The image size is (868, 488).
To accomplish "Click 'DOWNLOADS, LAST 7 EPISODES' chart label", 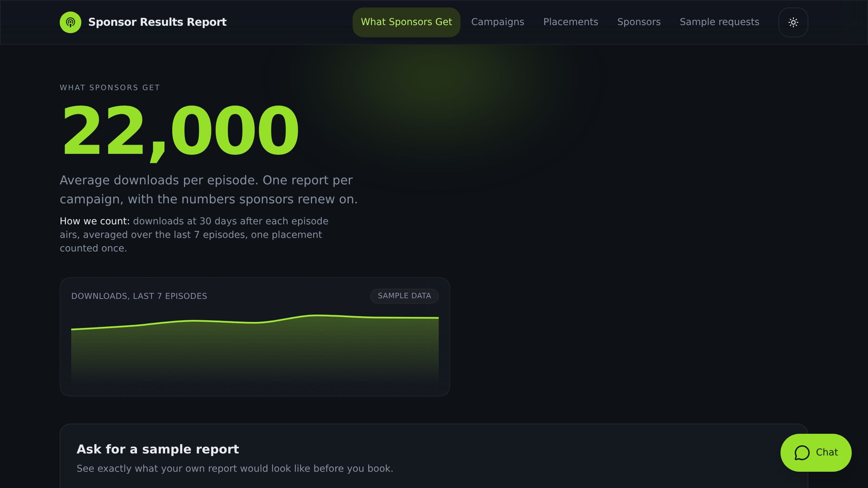I will (x=139, y=296).
